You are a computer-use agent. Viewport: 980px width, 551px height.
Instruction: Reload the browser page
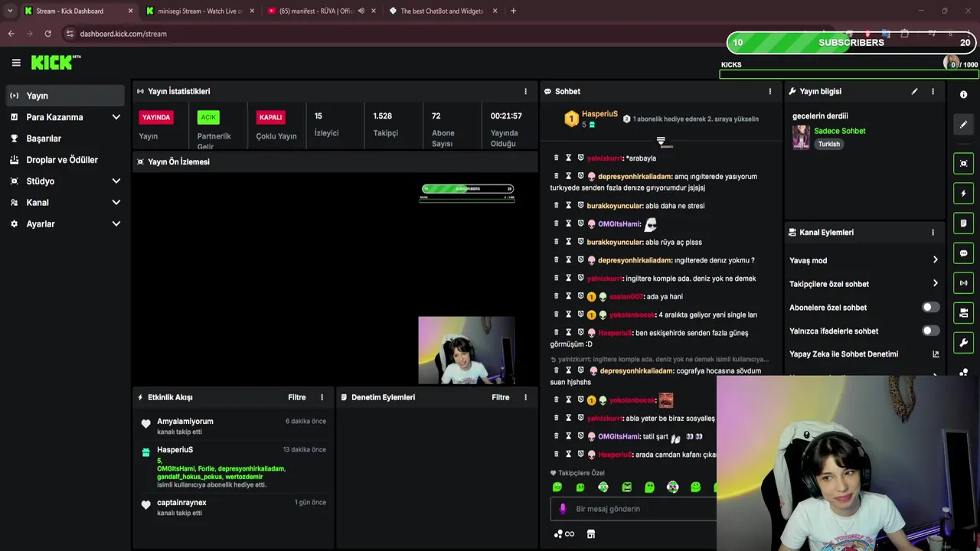pos(47,34)
